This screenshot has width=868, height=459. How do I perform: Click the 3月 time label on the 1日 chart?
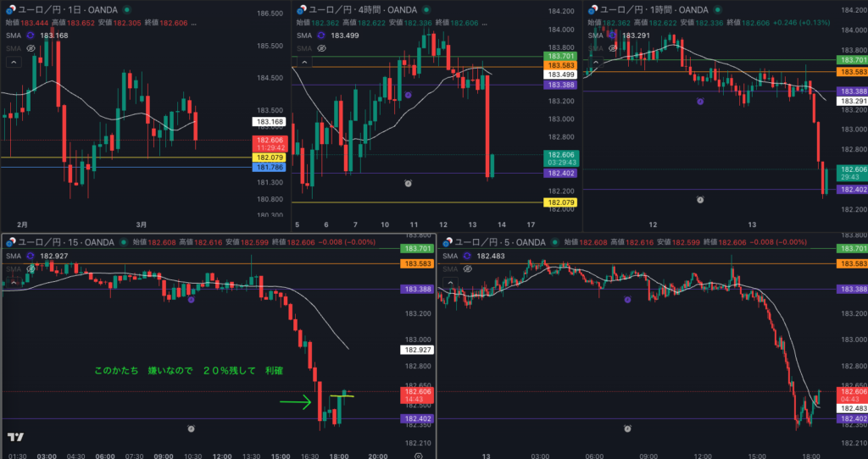[x=142, y=224]
